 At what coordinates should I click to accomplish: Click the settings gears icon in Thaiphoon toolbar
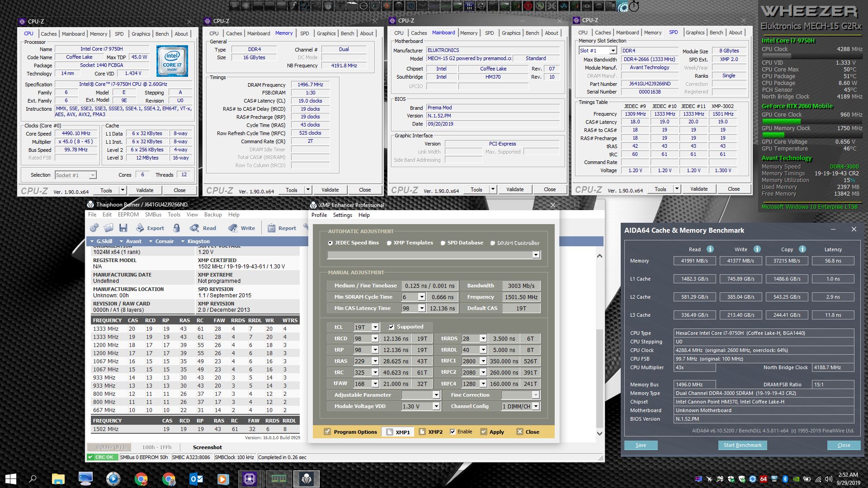click(94, 228)
